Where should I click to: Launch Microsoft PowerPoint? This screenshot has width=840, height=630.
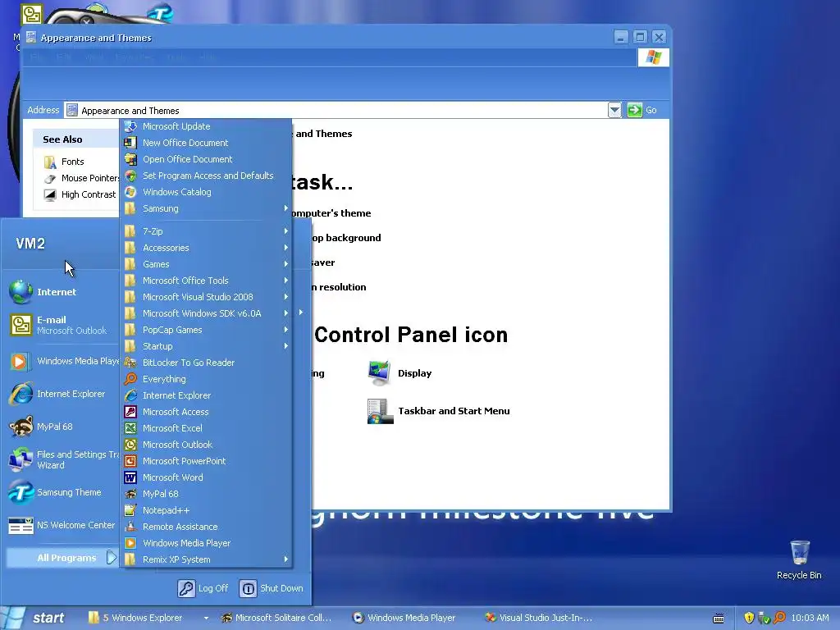click(206, 461)
